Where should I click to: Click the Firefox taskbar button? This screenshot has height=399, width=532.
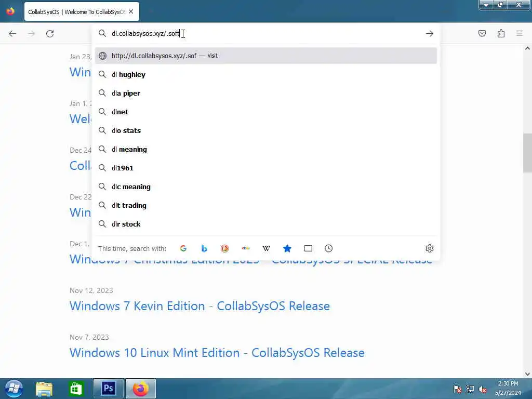141,389
